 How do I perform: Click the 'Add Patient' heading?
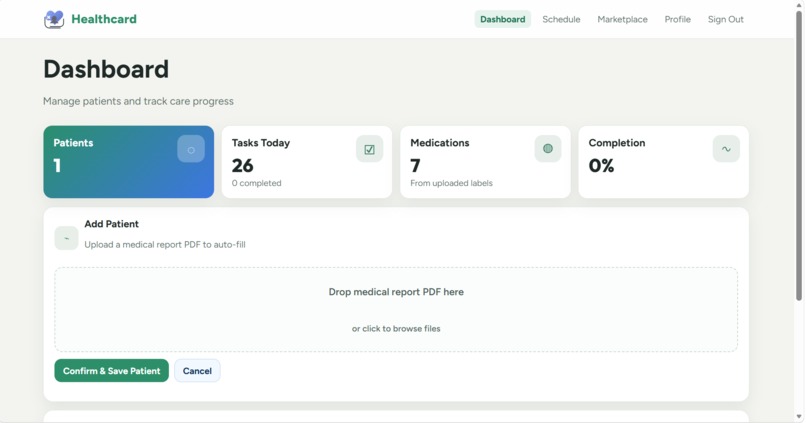coord(112,224)
